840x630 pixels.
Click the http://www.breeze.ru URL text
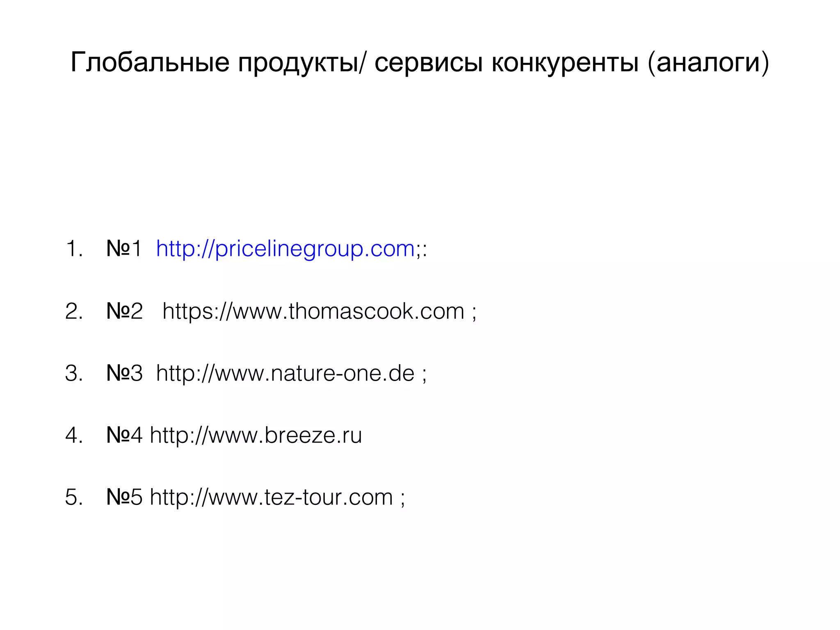(256, 435)
